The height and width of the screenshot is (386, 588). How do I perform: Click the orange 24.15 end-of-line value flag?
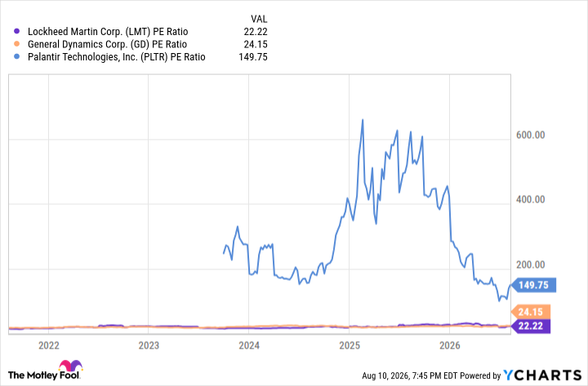click(531, 312)
